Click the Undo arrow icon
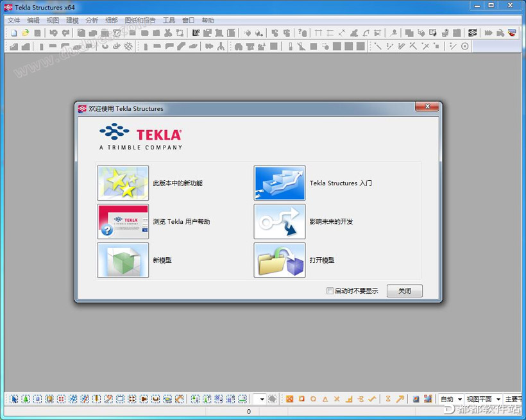This screenshot has height=420, width=526. 53,33
